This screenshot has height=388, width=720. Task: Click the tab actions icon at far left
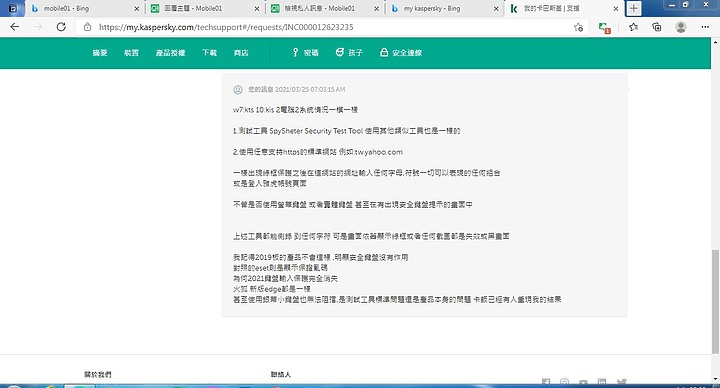pos(13,8)
